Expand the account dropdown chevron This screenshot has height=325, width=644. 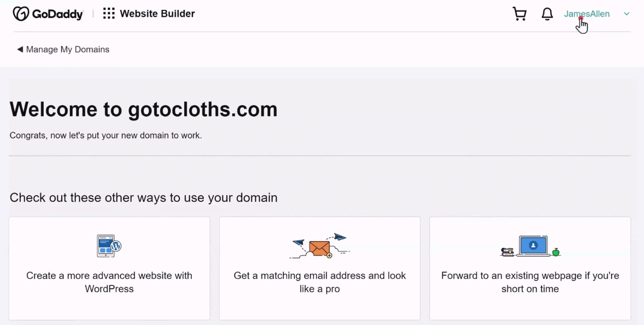click(x=627, y=14)
